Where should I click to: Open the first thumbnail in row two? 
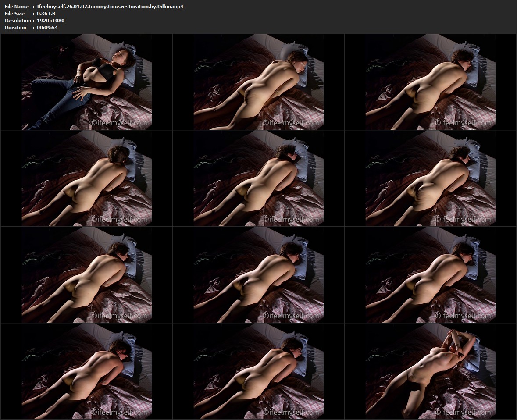click(x=87, y=178)
